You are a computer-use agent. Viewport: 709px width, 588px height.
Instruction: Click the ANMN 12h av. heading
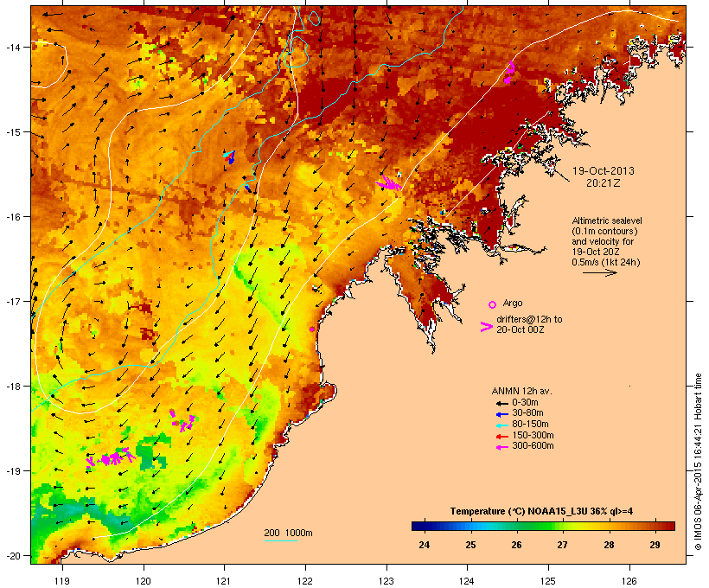(521, 391)
